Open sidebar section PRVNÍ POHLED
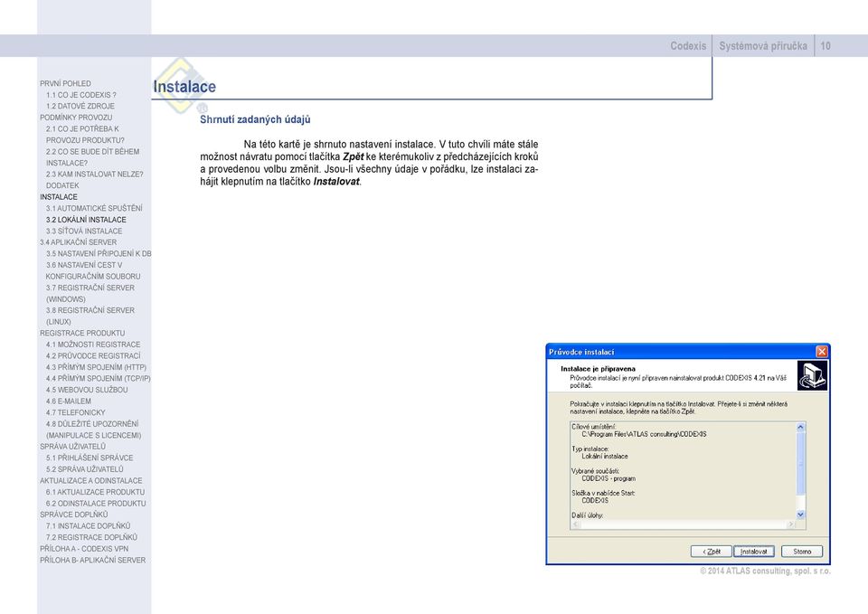The image size is (868, 614). click(65, 83)
